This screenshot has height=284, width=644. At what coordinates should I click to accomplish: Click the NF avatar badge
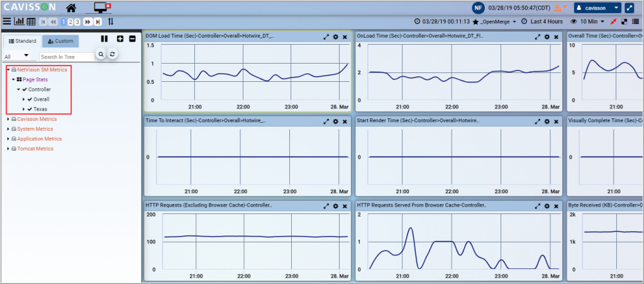[x=478, y=8]
